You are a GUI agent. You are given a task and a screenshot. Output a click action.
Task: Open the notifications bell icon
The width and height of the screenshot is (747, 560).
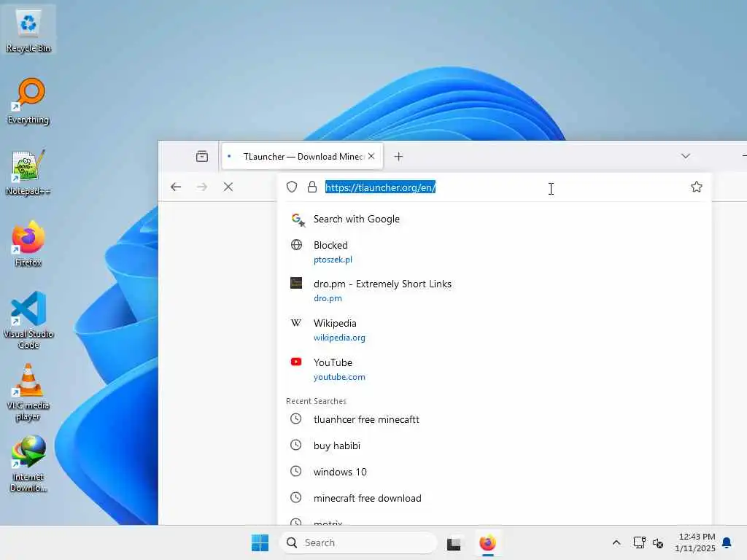[727, 542]
